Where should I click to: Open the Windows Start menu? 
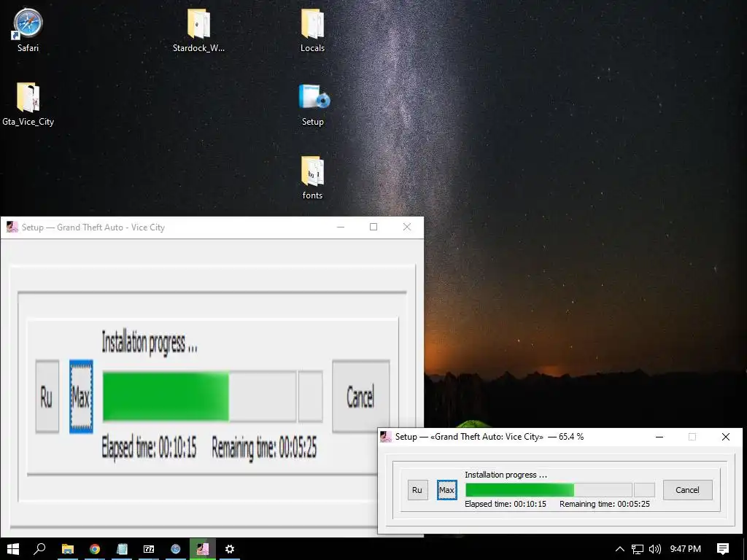13,549
